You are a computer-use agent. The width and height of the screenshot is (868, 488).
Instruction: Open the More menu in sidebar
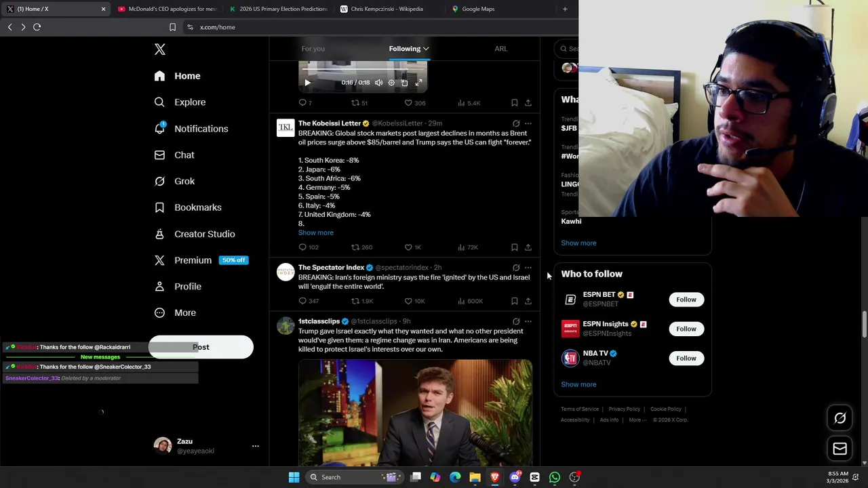(x=175, y=313)
